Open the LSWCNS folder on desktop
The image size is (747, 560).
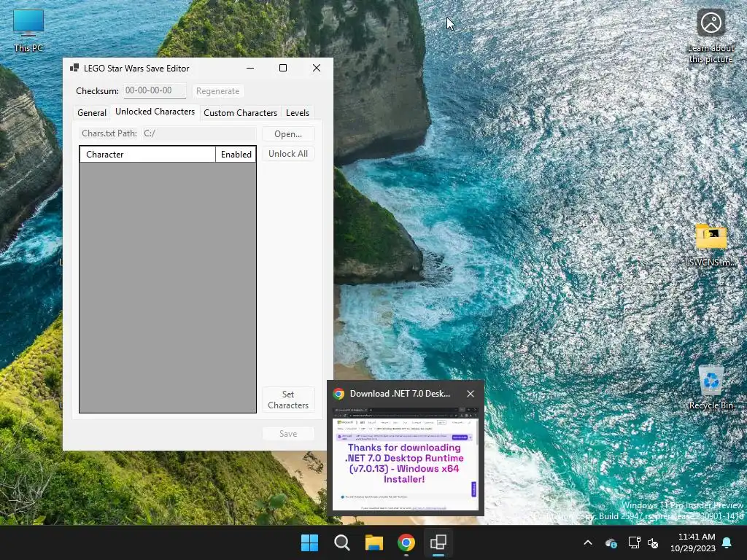click(711, 244)
